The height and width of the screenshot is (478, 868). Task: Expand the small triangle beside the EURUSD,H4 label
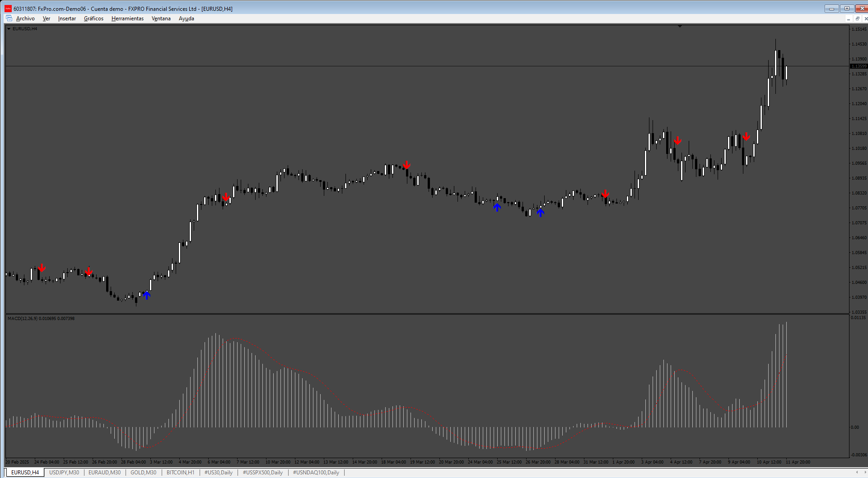(9, 29)
